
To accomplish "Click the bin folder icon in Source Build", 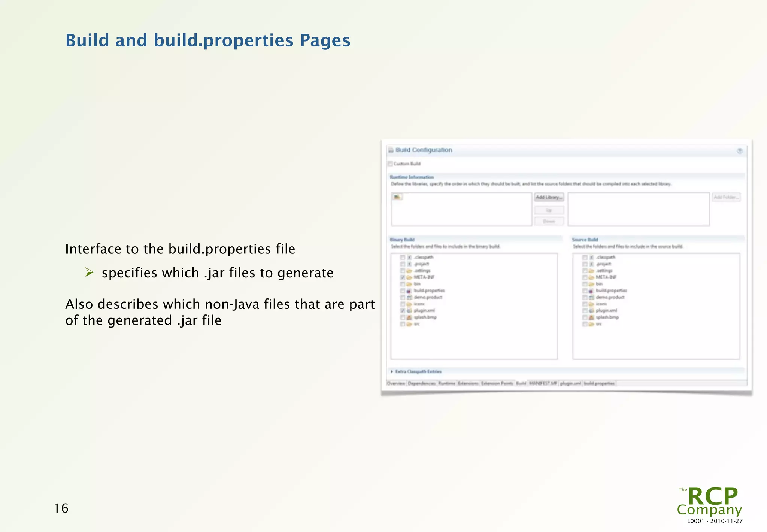I will [591, 284].
